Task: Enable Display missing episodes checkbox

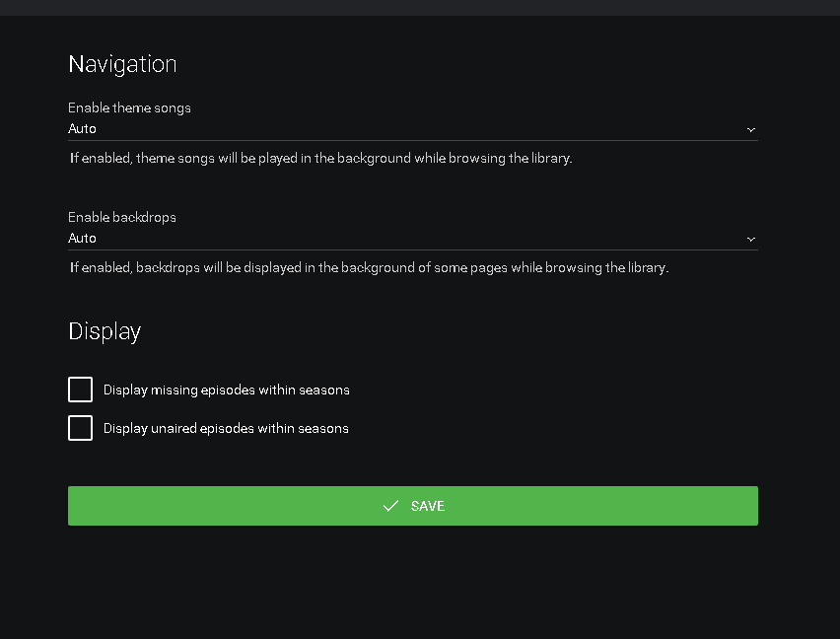Action: (80, 390)
